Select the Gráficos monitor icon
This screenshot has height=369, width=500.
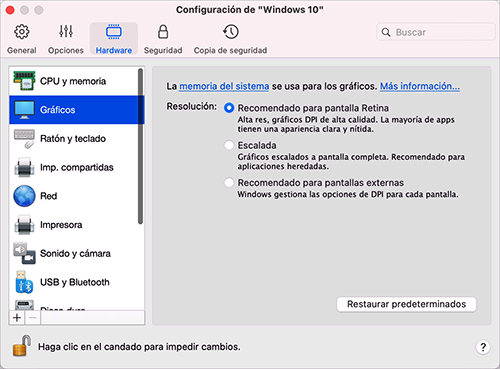tap(24, 110)
